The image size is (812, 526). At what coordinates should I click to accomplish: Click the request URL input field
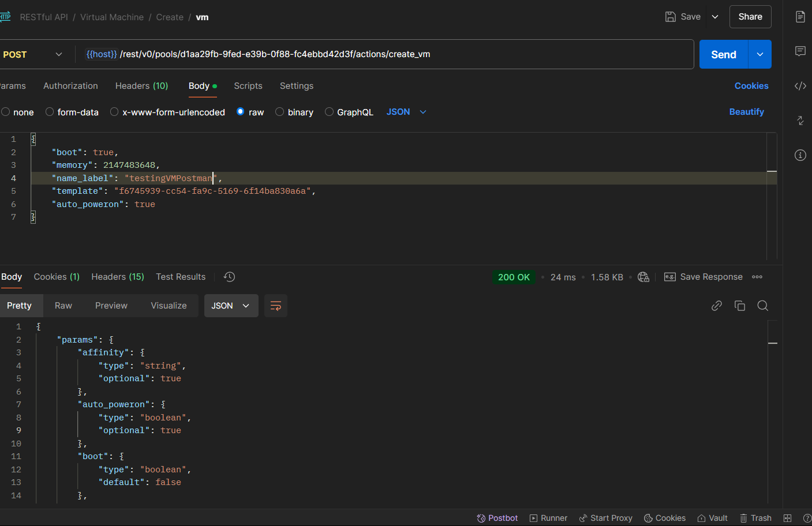[x=384, y=54]
